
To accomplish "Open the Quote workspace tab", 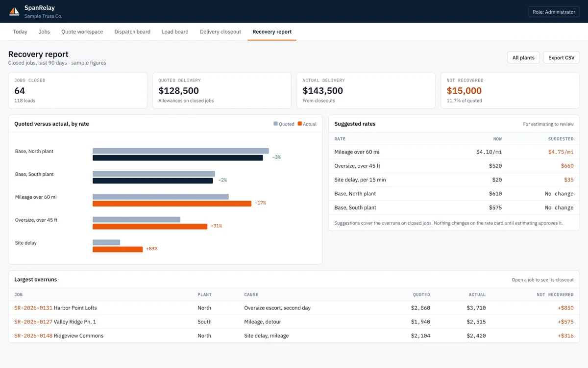I will pos(82,32).
